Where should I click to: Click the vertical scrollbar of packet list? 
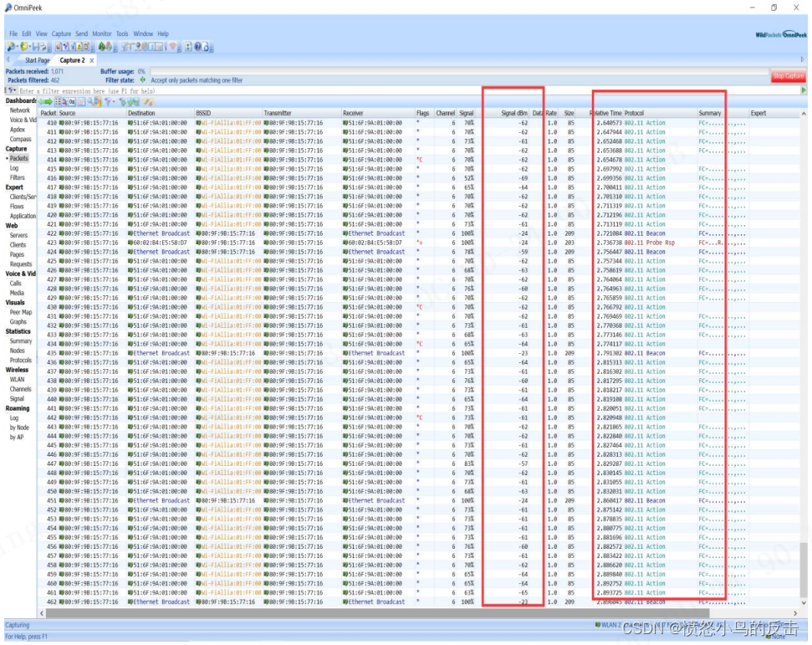pos(803,570)
